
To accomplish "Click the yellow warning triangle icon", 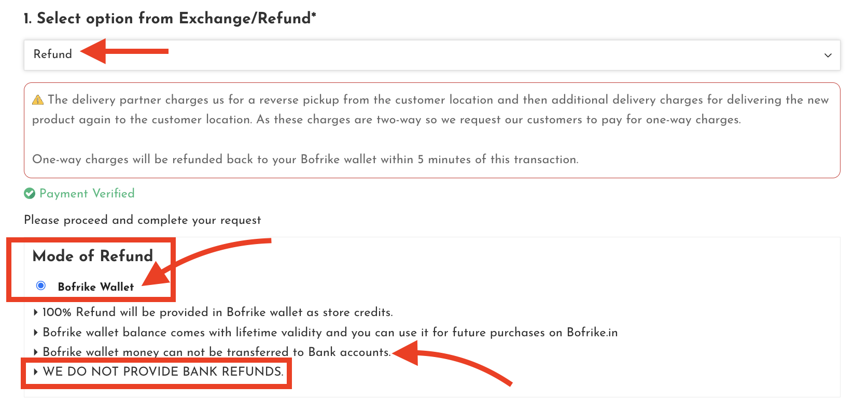I will point(38,100).
